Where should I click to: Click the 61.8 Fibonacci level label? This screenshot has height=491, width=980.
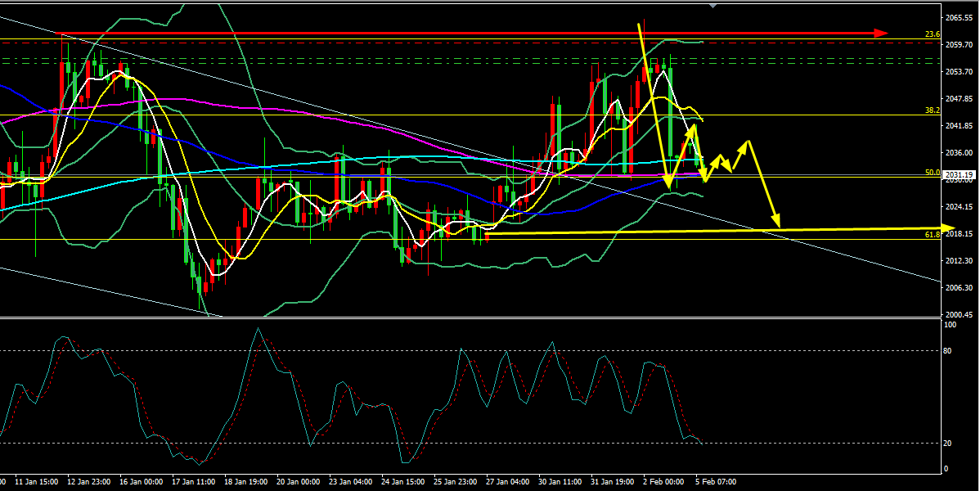[x=931, y=235]
